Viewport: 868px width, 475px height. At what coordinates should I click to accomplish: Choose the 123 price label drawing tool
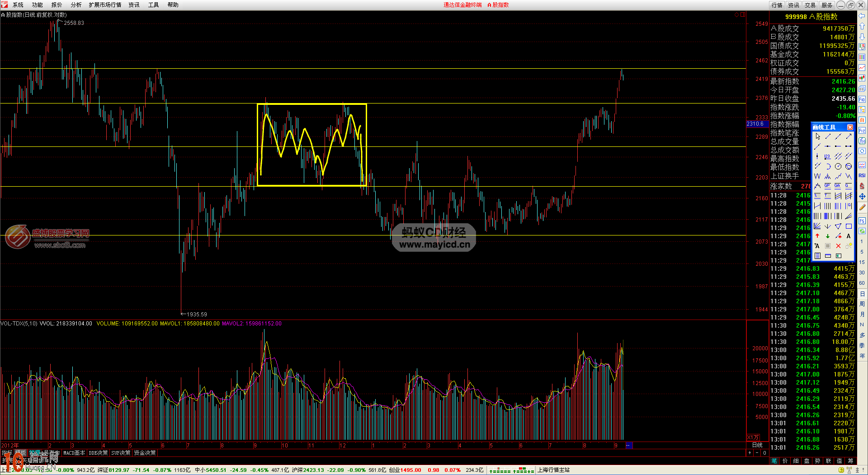828,156
